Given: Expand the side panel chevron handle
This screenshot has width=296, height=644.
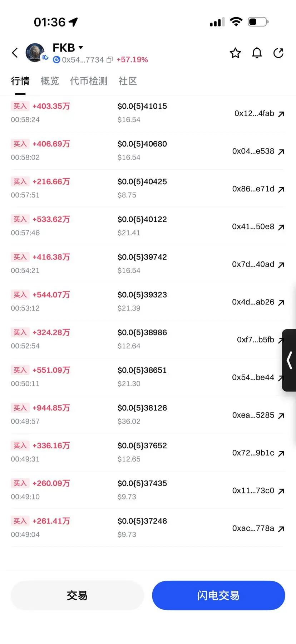Looking at the screenshot, I should 289,360.
